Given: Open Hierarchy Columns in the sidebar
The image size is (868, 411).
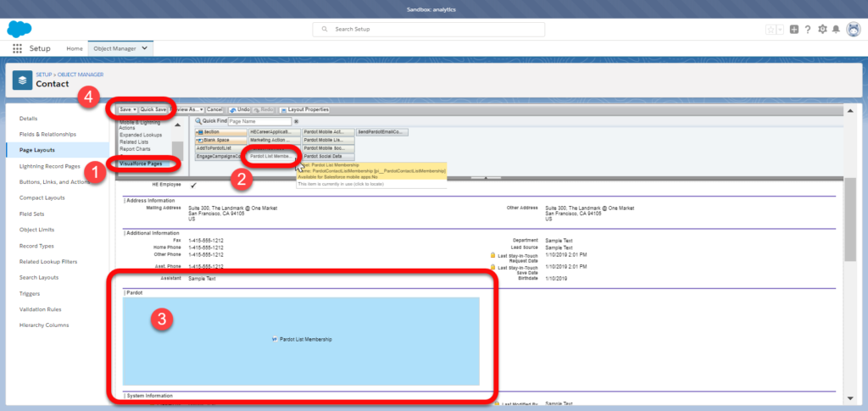Looking at the screenshot, I should (44, 325).
